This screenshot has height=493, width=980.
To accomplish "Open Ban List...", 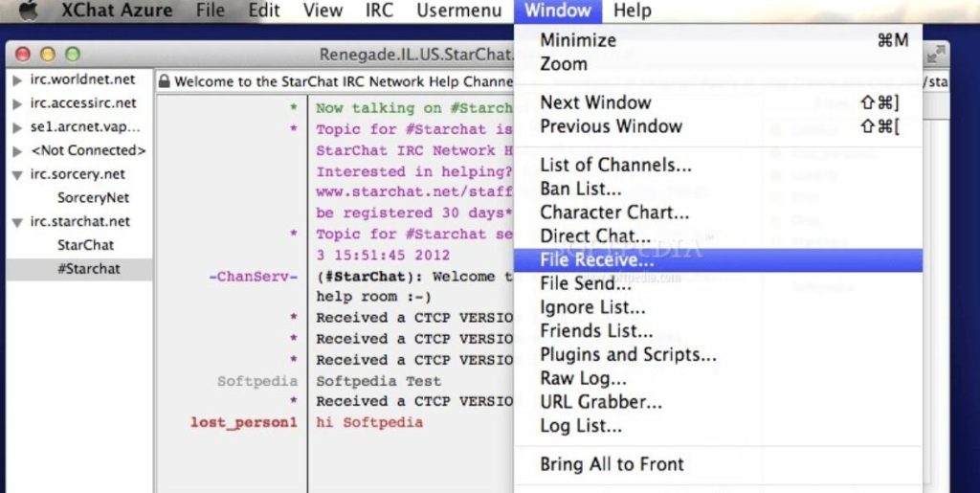I will [718, 189].
